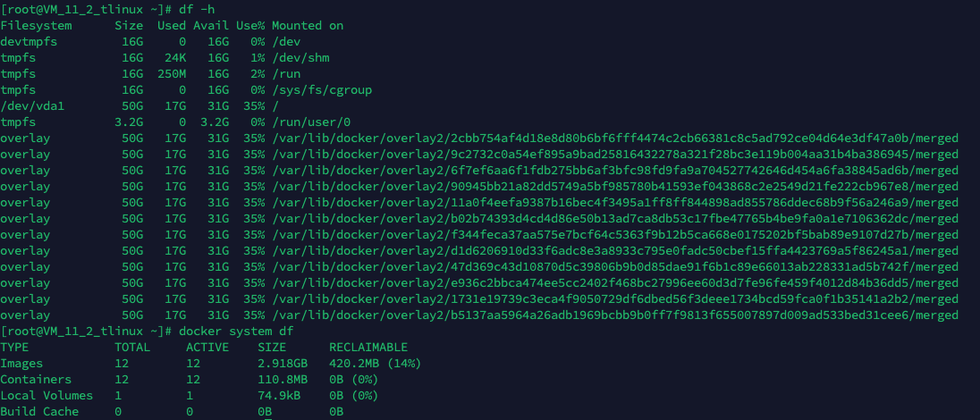Viewport: 980px width, 420px height.
Task: Select the 'Mounted on' column header
Action: tap(308, 26)
